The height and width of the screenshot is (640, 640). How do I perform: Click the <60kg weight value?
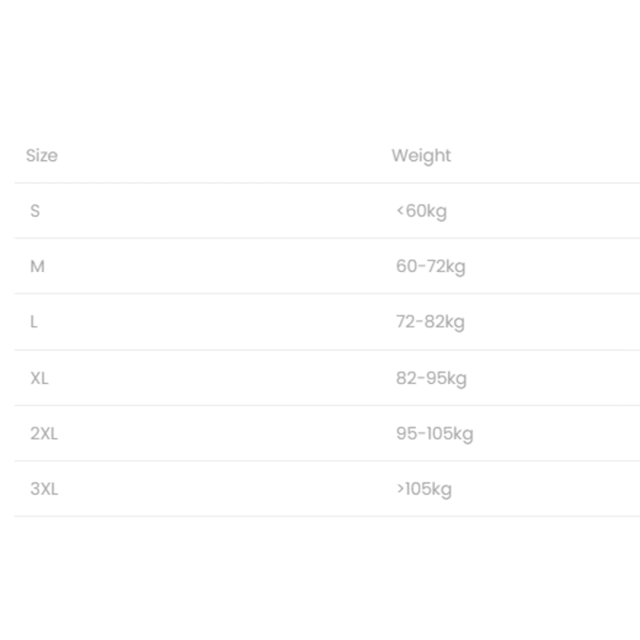click(421, 211)
